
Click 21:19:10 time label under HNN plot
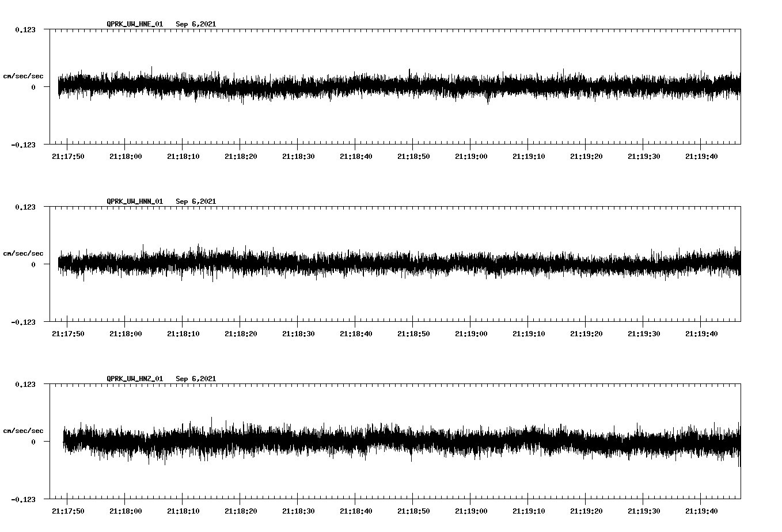point(529,334)
